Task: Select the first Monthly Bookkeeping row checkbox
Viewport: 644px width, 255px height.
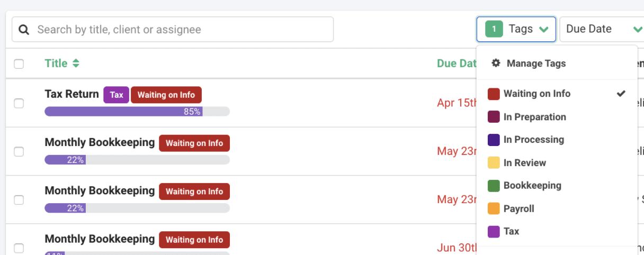Action: (19, 152)
